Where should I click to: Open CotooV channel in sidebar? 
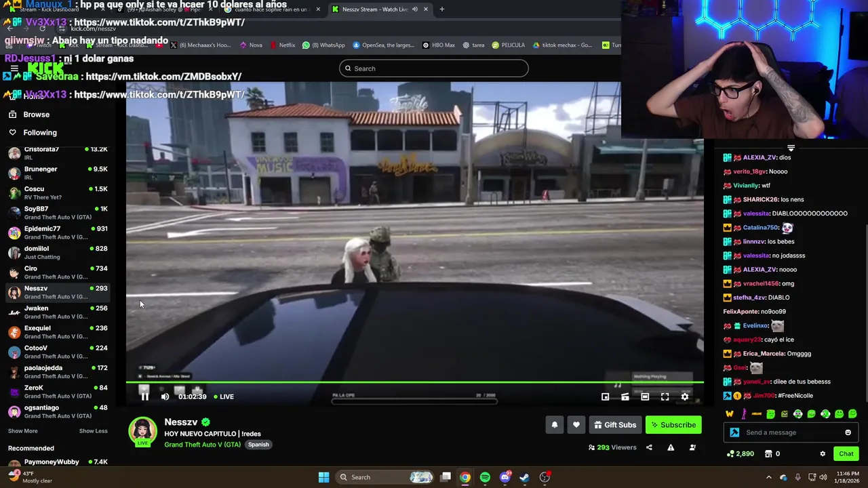[x=58, y=352]
